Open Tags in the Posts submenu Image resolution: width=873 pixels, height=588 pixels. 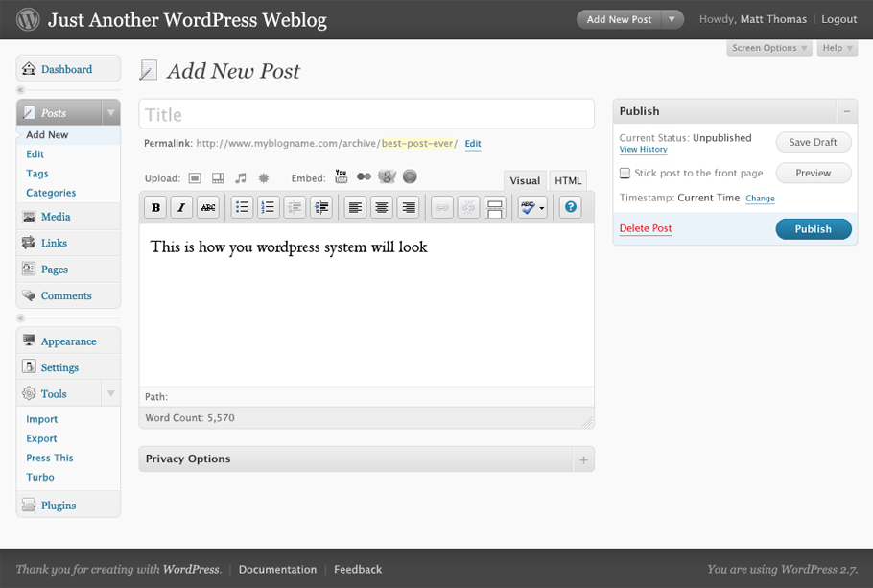[37, 174]
